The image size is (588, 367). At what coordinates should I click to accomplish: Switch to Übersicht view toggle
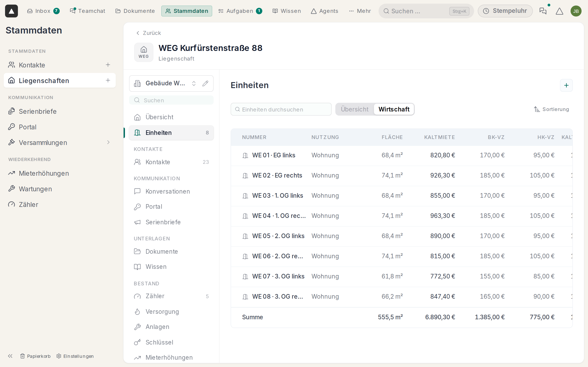tap(354, 109)
